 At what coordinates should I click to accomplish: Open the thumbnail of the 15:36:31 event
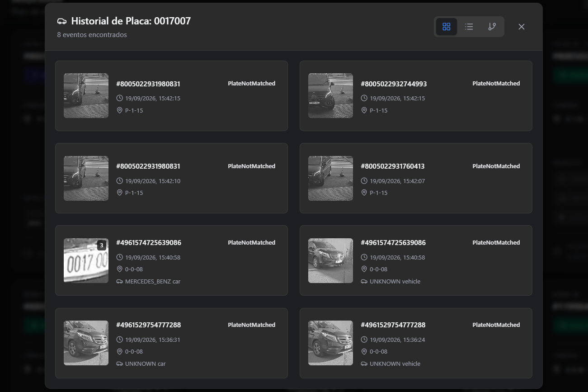[86, 343]
